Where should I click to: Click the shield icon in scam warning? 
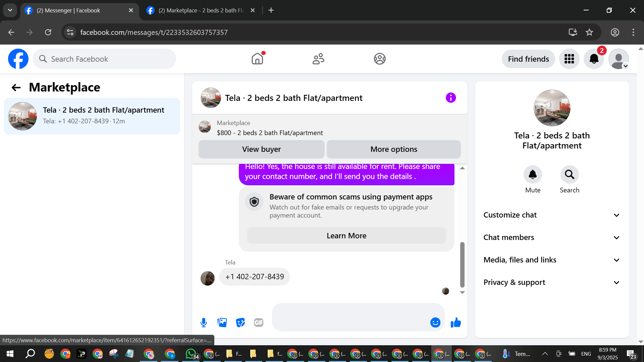[254, 202]
